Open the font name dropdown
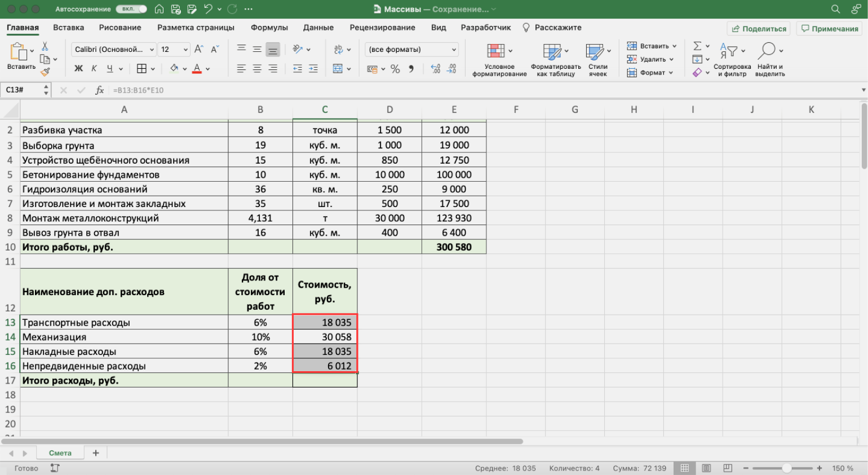The height and width of the screenshot is (475, 868). coord(152,50)
